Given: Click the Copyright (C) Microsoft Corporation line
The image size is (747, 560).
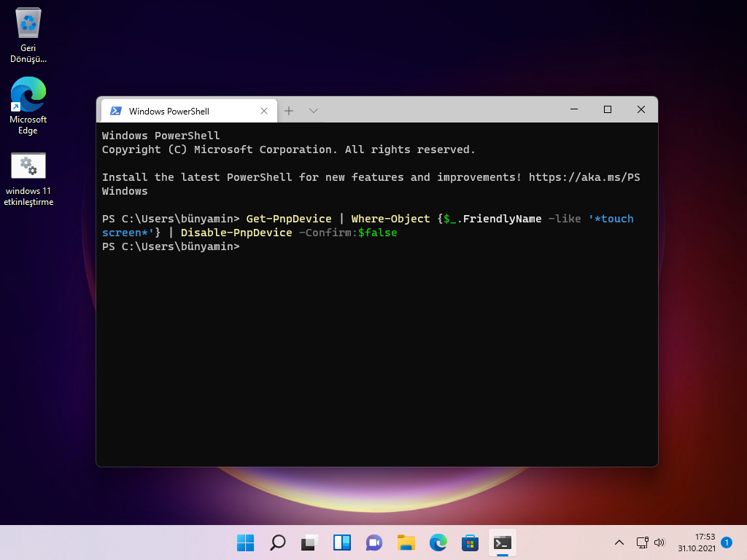Looking at the screenshot, I should pyautogui.click(x=288, y=149).
